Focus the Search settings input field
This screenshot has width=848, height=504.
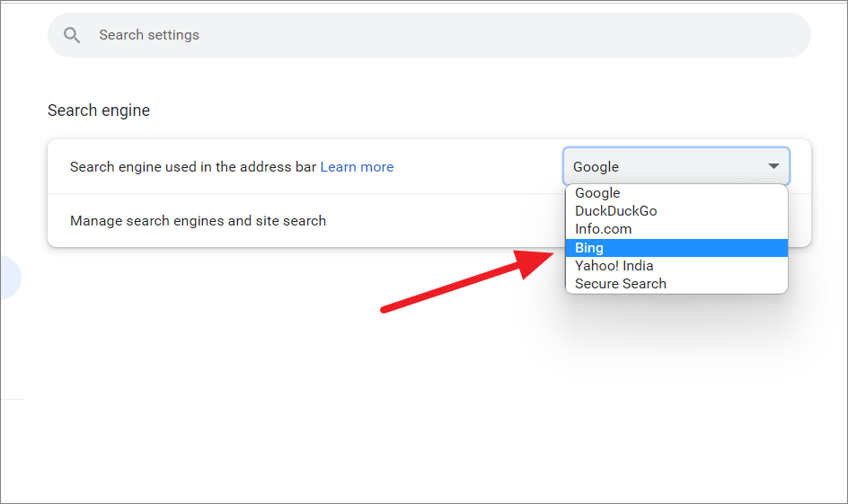[x=428, y=35]
